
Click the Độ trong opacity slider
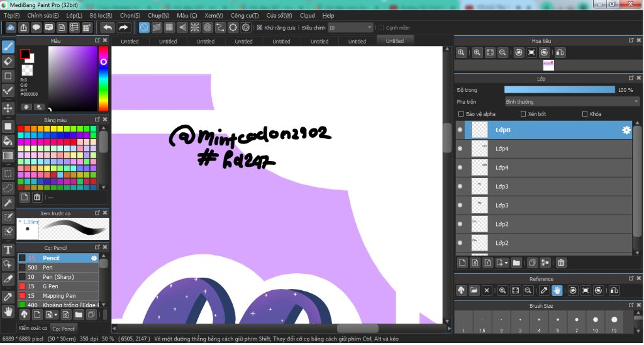[559, 90]
